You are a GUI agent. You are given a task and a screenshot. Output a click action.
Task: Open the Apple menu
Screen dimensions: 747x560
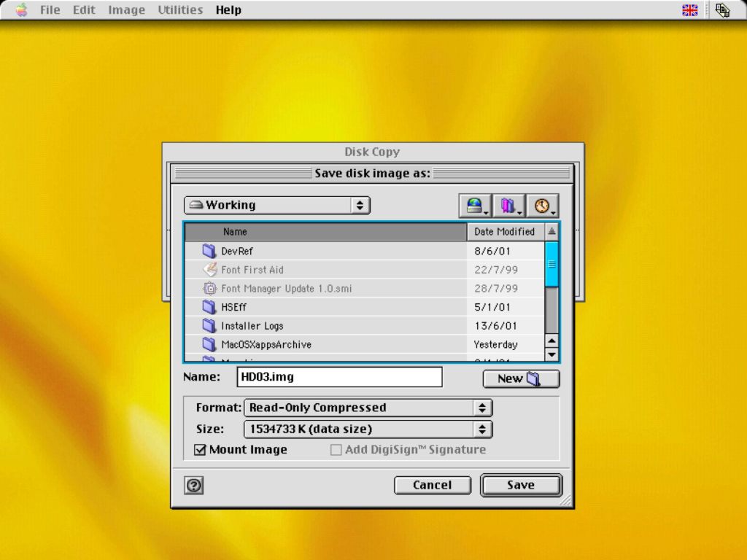point(21,10)
